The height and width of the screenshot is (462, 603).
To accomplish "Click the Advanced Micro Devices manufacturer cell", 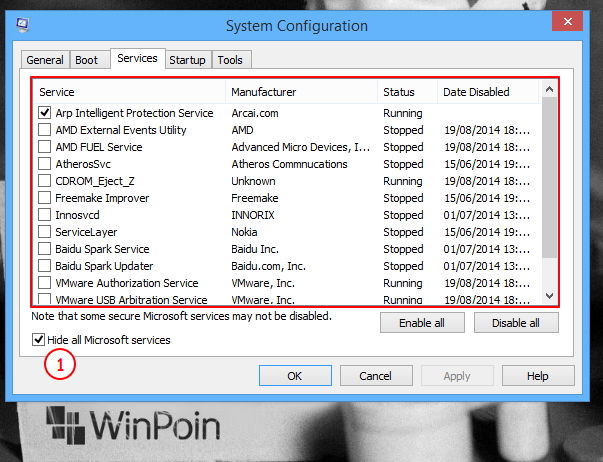I will (x=300, y=147).
